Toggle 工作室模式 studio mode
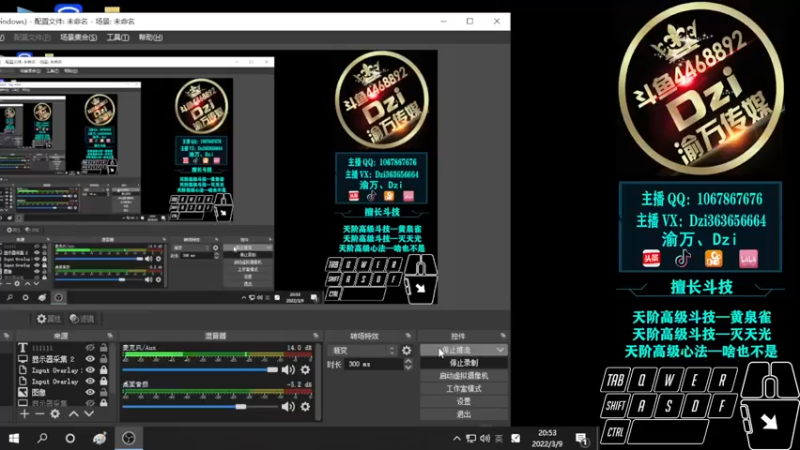Viewport: 800px width, 450px height. (x=464, y=388)
